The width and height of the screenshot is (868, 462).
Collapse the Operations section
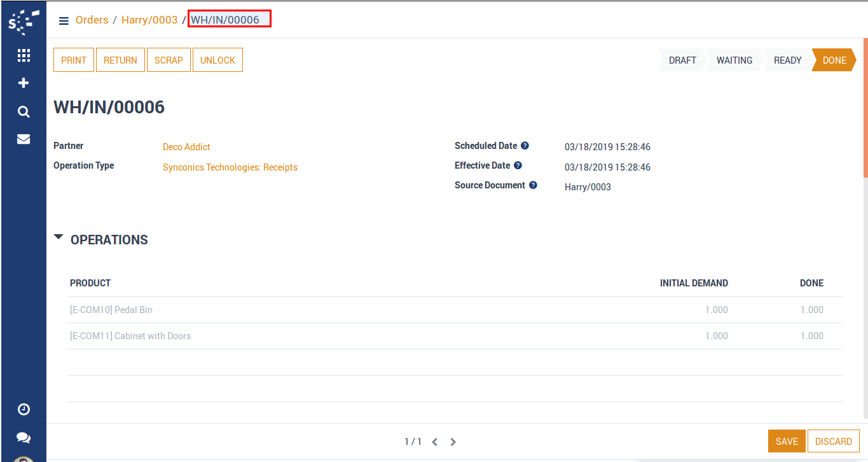59,237
